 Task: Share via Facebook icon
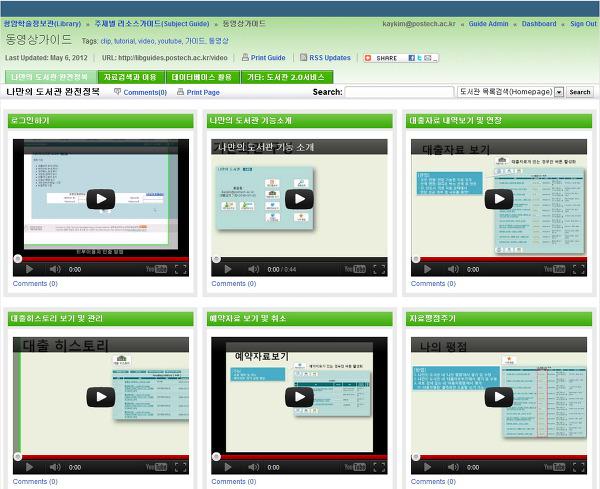[x=412, y=58]
